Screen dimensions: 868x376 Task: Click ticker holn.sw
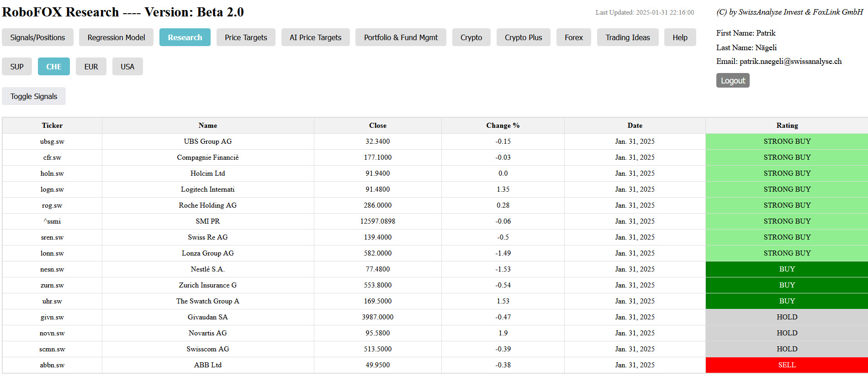52,173
